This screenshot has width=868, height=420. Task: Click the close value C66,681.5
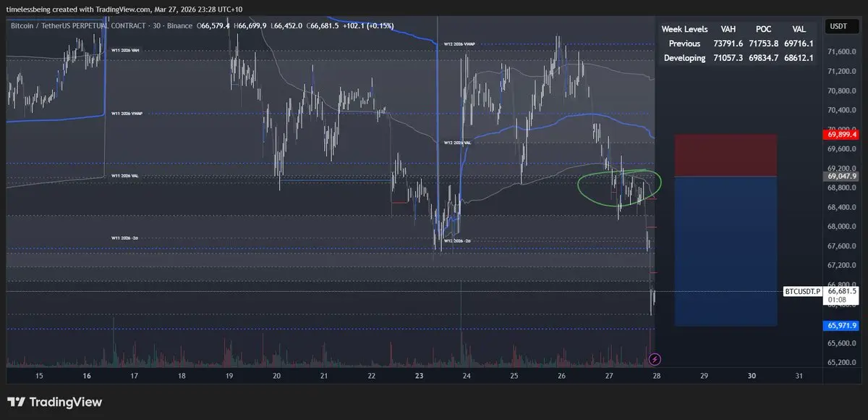(x=323, y=25)
